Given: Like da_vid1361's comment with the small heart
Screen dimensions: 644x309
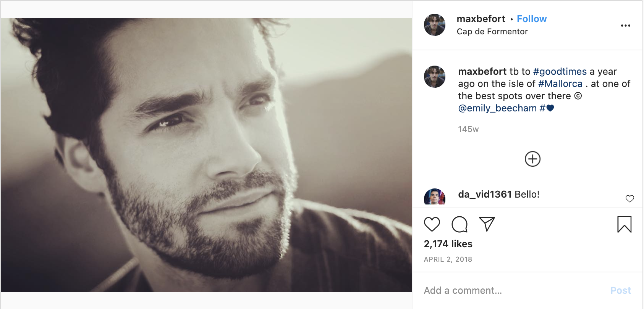Looking at the screenshot, I should pyautogui.click(x=630, y=198).
